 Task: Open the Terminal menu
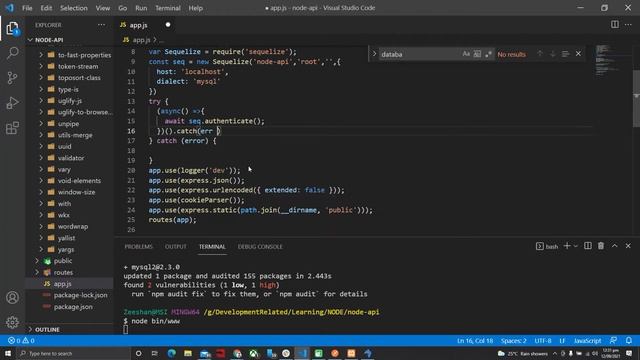point(168,8)
